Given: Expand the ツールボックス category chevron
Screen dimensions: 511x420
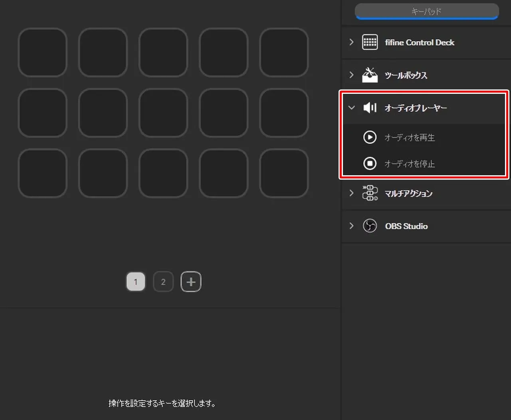Looking at the screenshot, I should click(x=351, y=75).
